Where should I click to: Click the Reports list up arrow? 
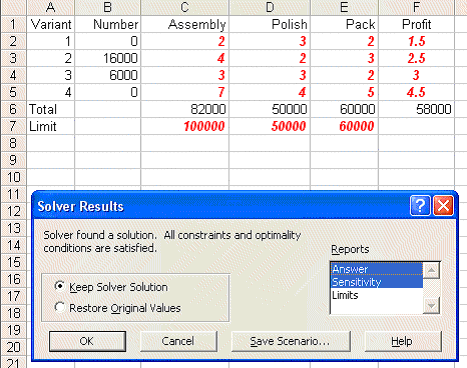point(431,271)
